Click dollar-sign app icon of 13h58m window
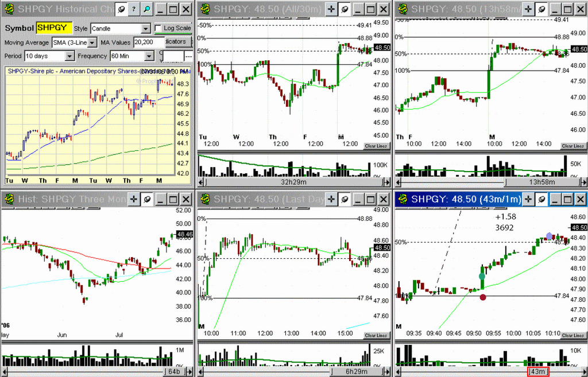The image size is (588, 377). coord(403,9)
